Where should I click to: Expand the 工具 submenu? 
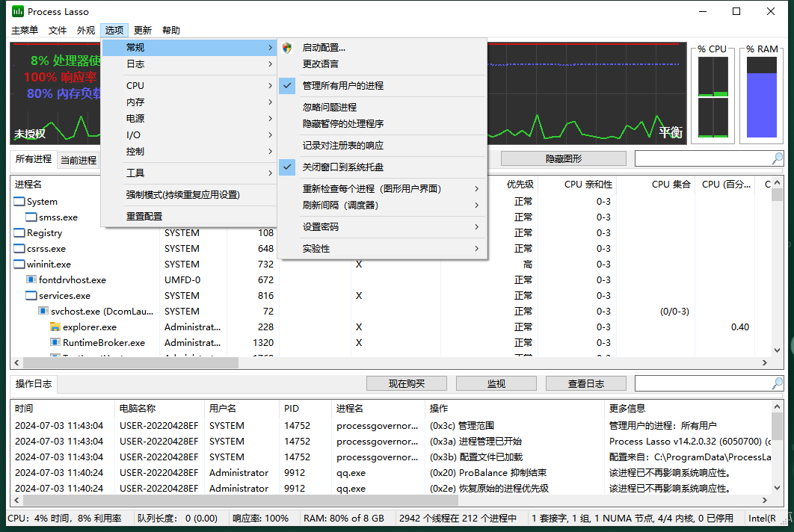tap(189, 173)
